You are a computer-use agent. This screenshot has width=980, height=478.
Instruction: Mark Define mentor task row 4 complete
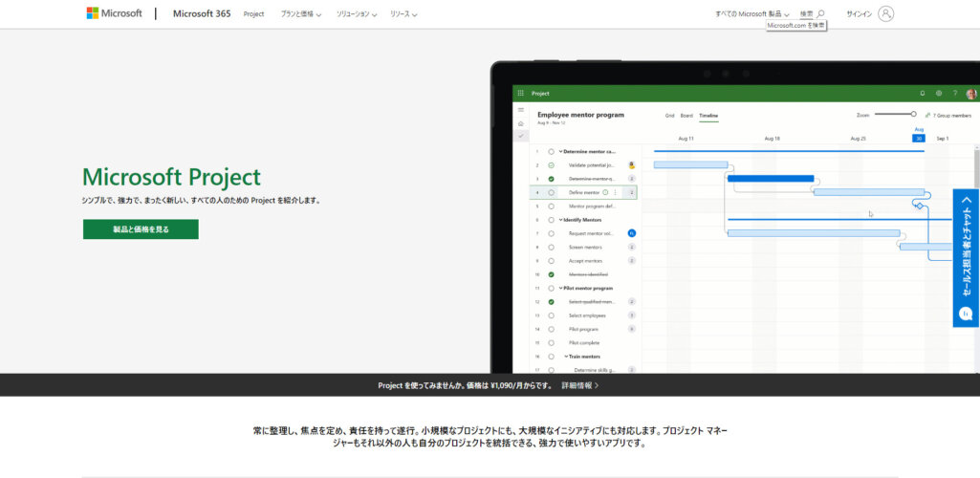click(x=551, y=192)
